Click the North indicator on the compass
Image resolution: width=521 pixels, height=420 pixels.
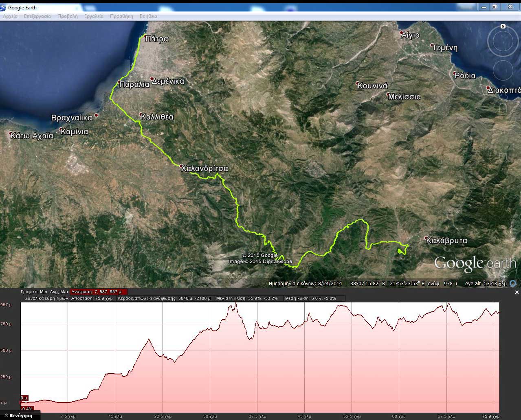503,26
